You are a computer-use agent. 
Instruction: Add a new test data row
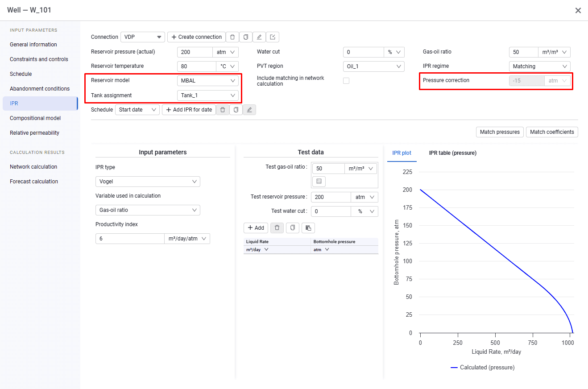[256, 228]
